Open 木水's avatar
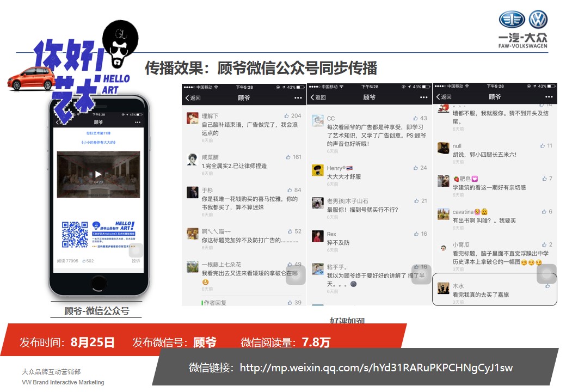The height and width of the screenshot is (392, 566). [x=443, y=288]
